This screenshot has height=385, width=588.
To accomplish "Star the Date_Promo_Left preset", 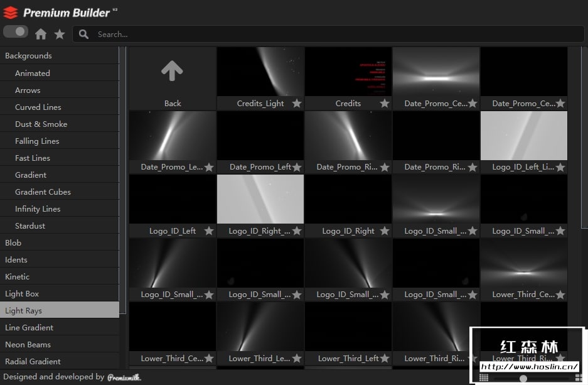I will [297, 167].
